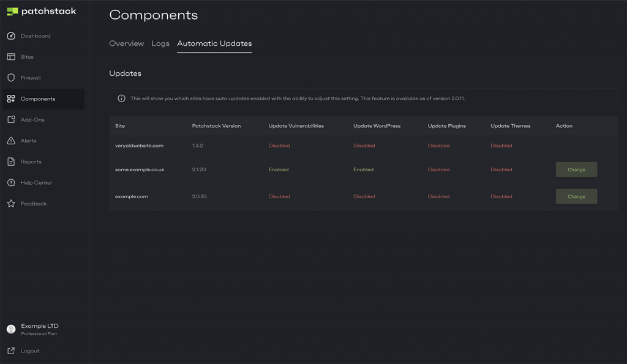
Task: Open the Firewall section
Action: tap(13, 77)
